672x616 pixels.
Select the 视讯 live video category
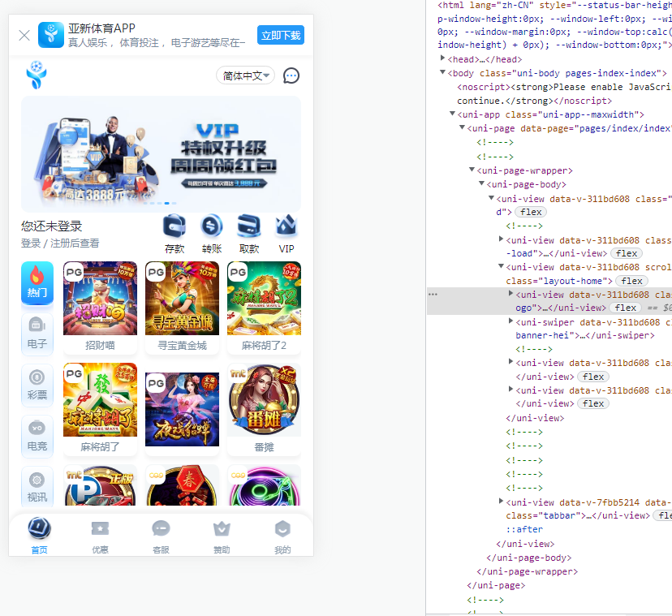click(37, 488)
